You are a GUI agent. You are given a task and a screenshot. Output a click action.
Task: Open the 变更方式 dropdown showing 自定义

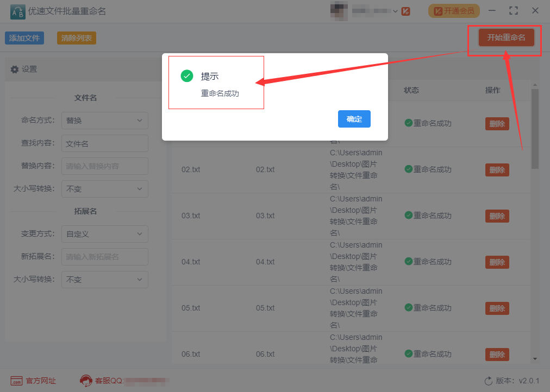pyautogui.click(x=105, y=234)
